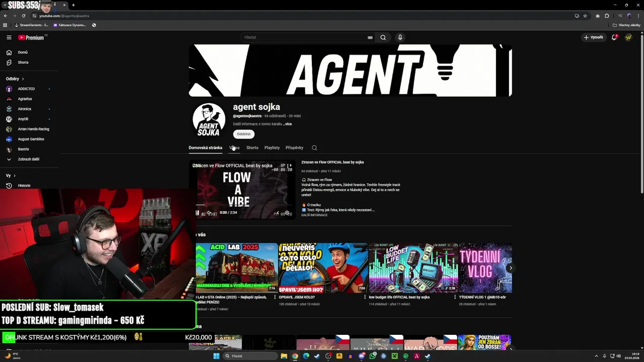Open Ztracen ve Flow OFFICIAL beat title
Image resolution: width=644 pixels, height=362 pixels.
tap(333, 162)
